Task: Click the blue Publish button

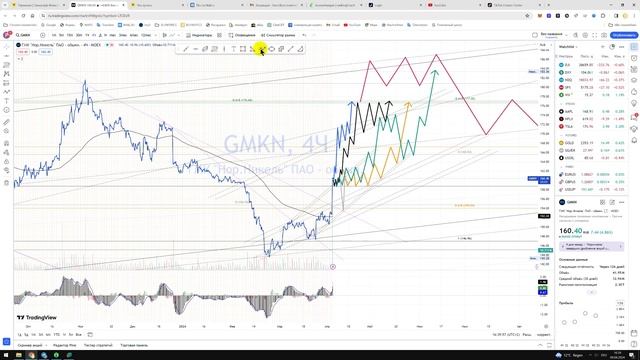Action: pos(624,35)
